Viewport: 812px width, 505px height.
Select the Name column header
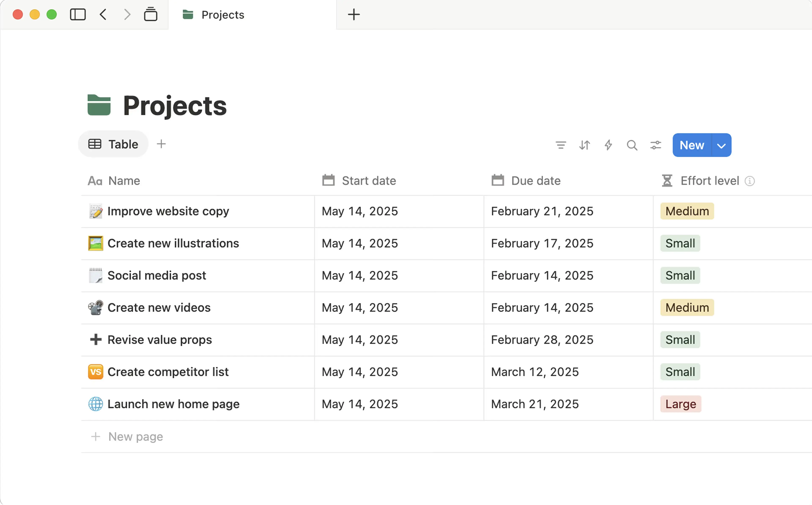pyautogui.click(x=124, y=180)
